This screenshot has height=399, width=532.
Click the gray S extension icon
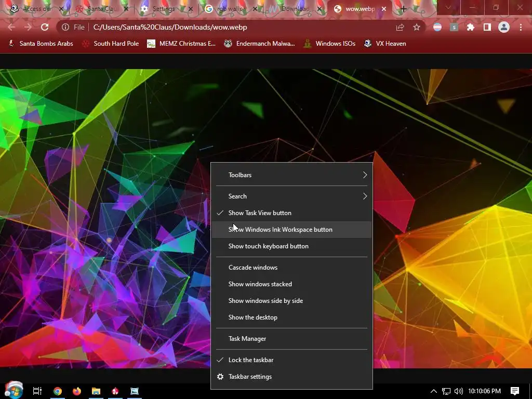pyautogui.click(x=454, y=27)
